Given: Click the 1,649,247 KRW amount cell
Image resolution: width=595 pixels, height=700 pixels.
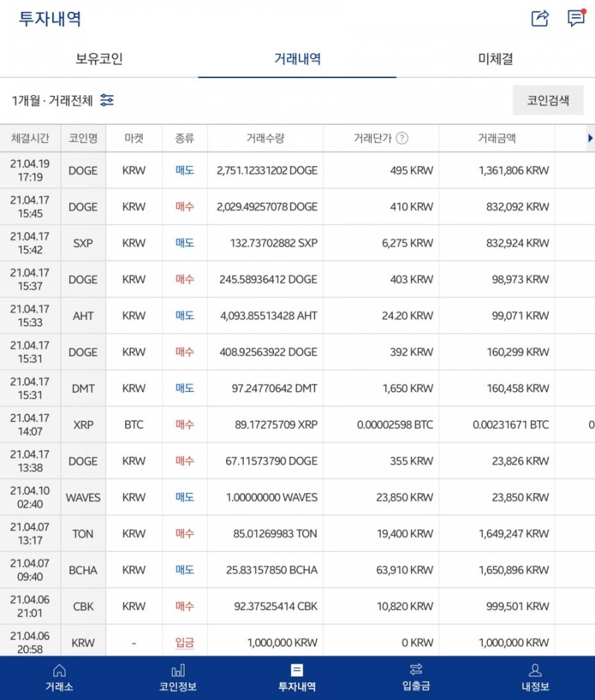Looking at the screenshot, I should (x=497, y=534).
